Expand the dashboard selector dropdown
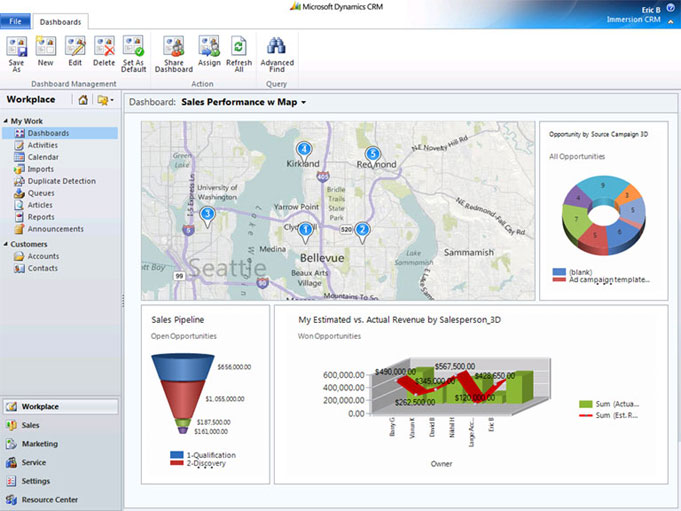Viewport: 681px width, 511px height. click(303, 102)
